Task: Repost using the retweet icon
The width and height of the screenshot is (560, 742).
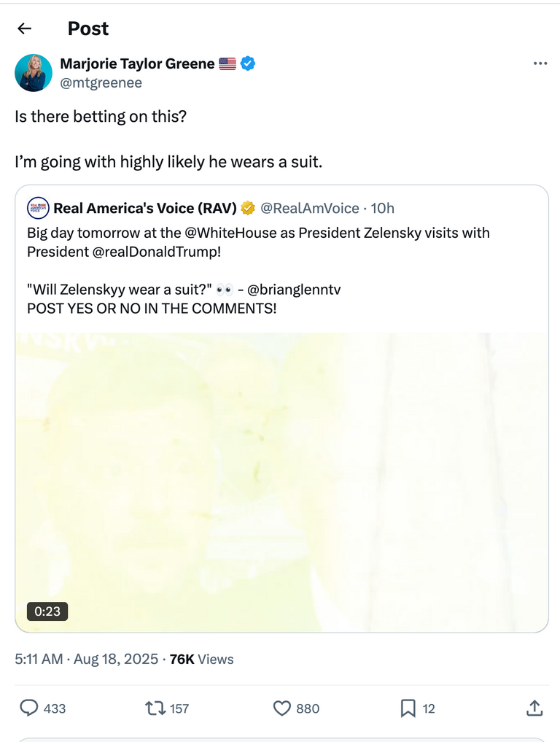Action: coord(155,708)
